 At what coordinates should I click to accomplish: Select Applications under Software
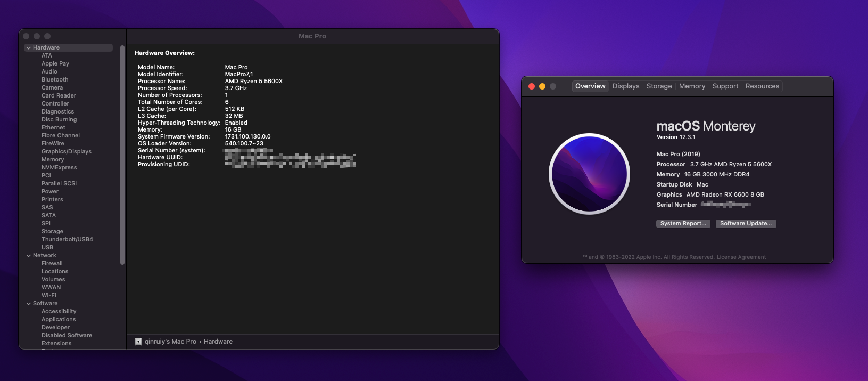(x=59, y=320)
